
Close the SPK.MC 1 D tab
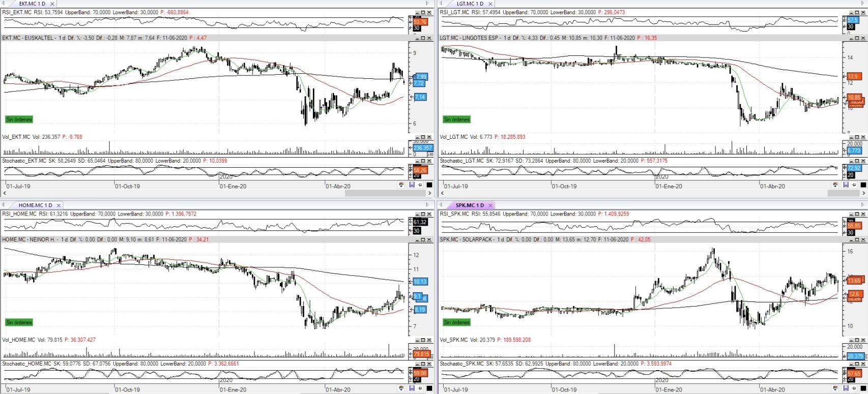click(490, 205)
